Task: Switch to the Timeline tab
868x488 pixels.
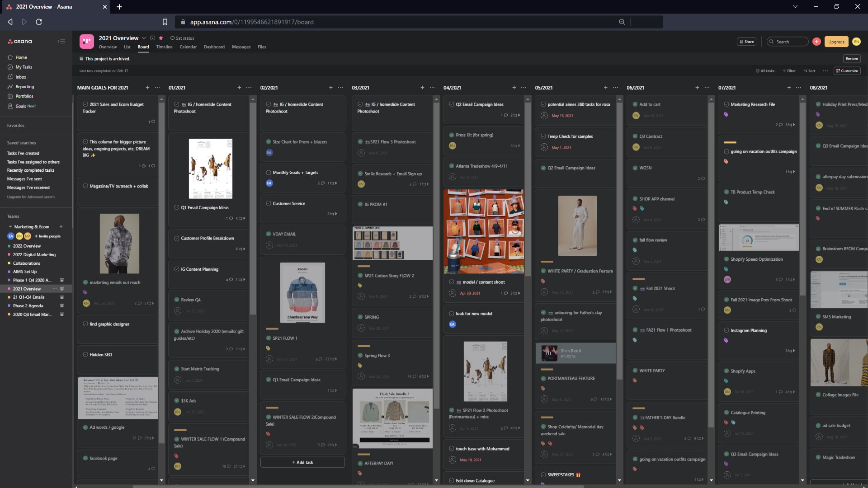Action: [164, 47]
